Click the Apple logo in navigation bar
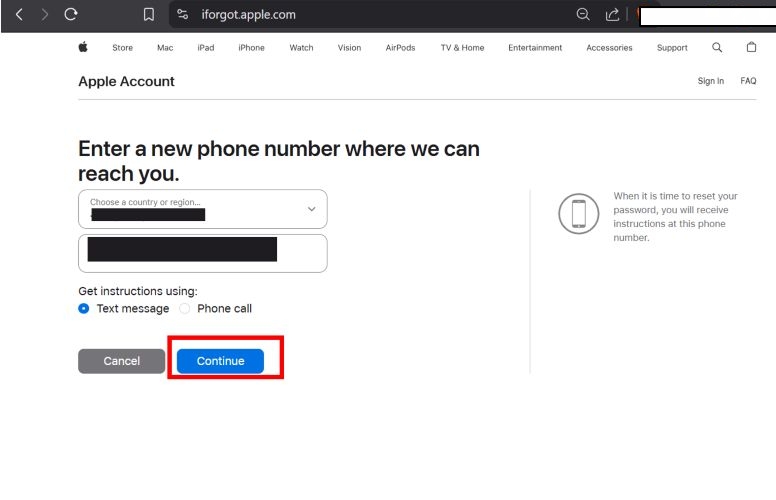Viewport: 776px width, 500px height. [x=83, y=48]
